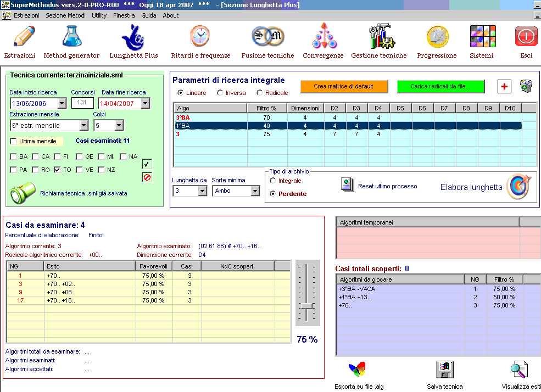Check the FI wheel checkbox
541x392 pixels.
(x=57, y=157)
